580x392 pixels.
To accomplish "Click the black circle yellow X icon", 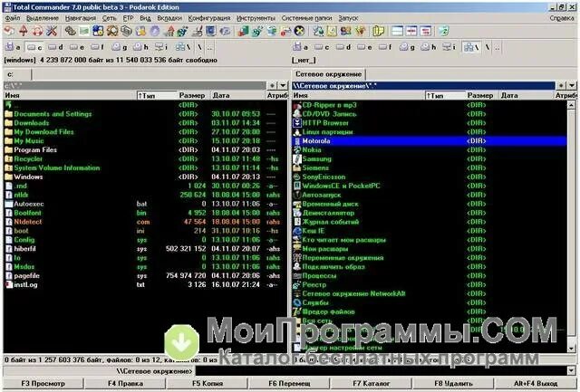I will coord(299,32).
